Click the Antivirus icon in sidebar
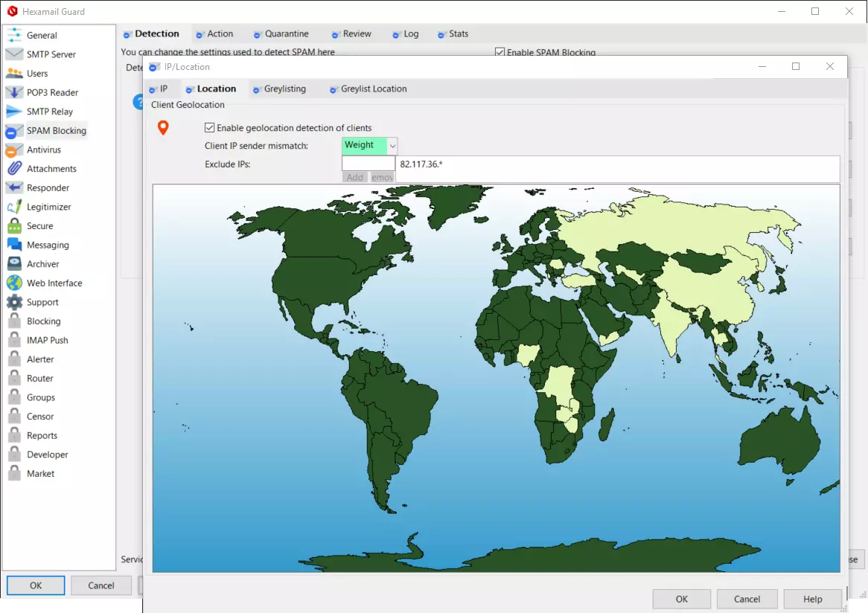This screenshot has height=613, width=868. pos(14,150)
